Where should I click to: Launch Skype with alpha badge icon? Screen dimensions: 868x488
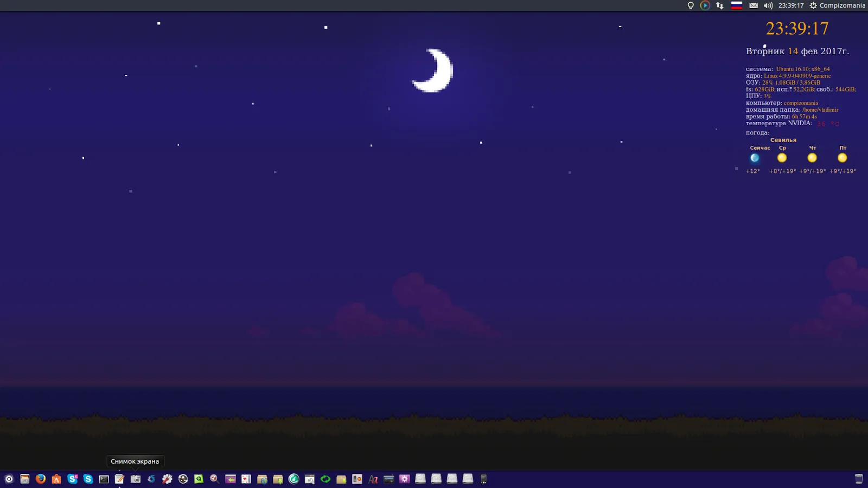(72, 479)
